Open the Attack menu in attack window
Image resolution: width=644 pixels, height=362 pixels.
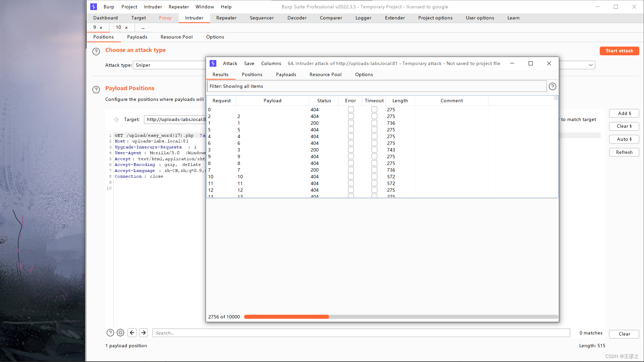click(x=230, y=63)
